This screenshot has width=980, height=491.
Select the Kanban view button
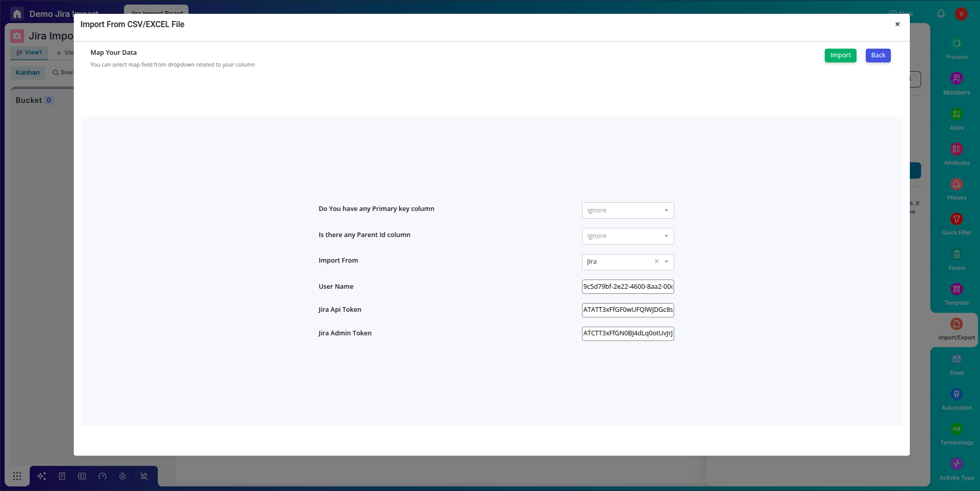point(28,73)
